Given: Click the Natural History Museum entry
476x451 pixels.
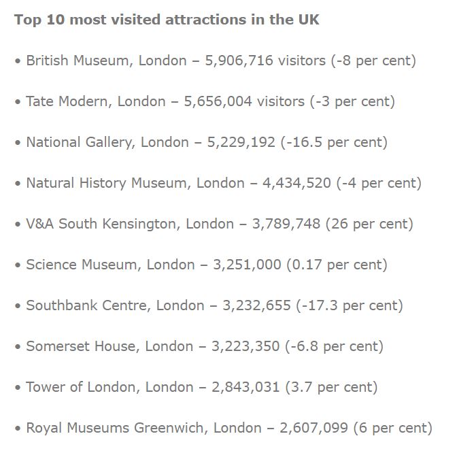Looking at the screenshot, I should 218,183.
